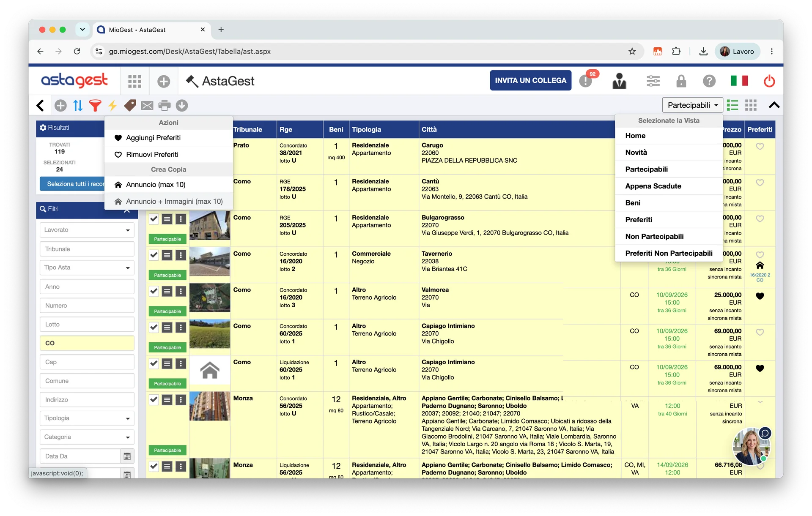Click Seleziona tutti i record button
Viewport: 812px width, 516px height.
click(x=72, y=184)
